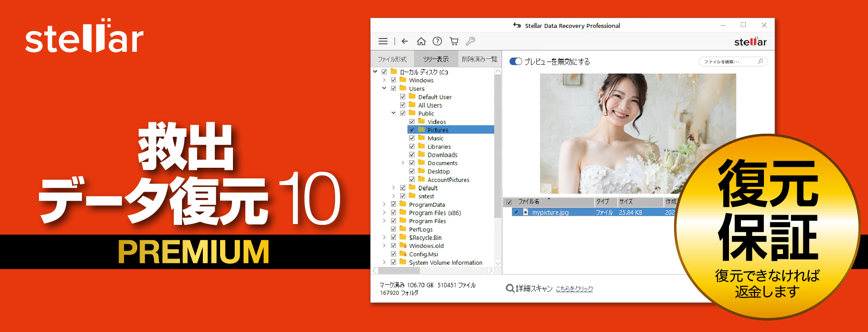Uncheck the Default User checkbox
Image resolution: width=868 pixels, height=332 pixels.
click(403, 97)
